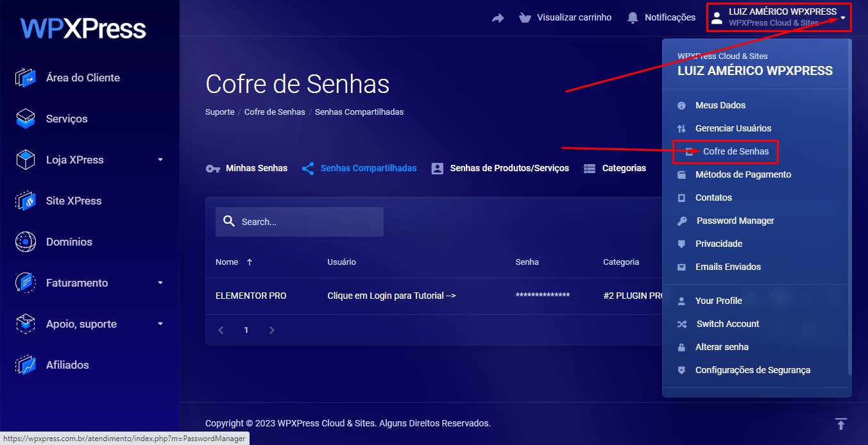Click the key icon beside Password Manager
The image size is (868, 445).
(x=682, y=221)
